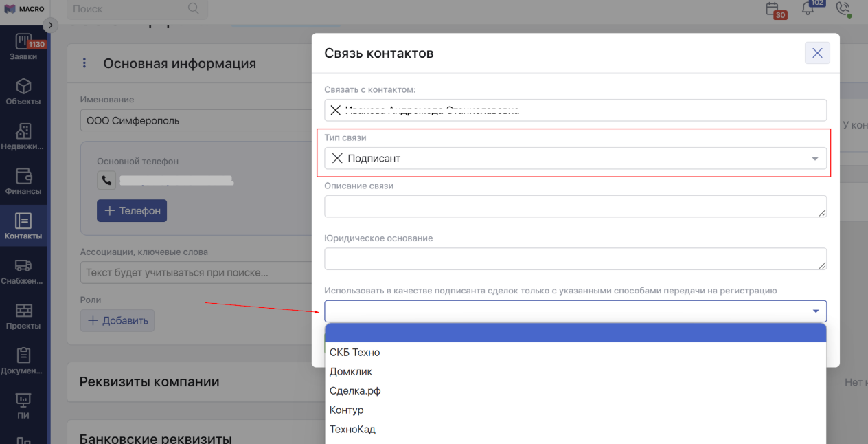This screenshot has width=868, height=444.
Task: Clear the Подписант selection with X
Action: 337,158
